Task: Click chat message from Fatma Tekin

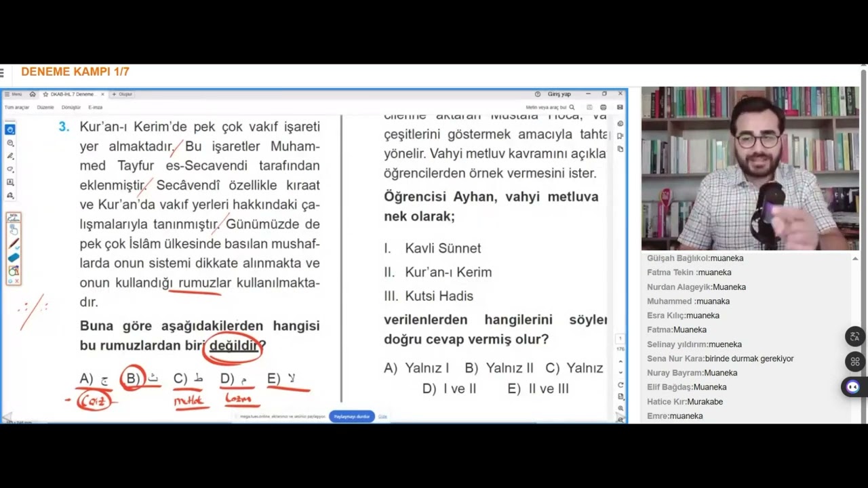Action: point(689,272)
